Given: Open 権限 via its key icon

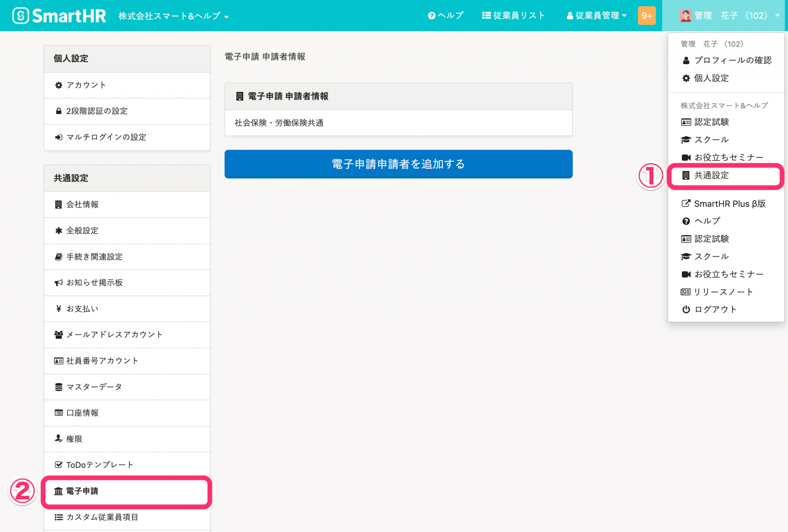Looking at the screenshot, I should [x=58, y=439].
